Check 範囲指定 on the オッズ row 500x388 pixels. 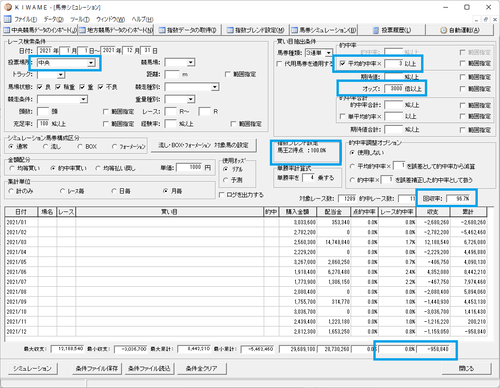[x=462, y=89]
